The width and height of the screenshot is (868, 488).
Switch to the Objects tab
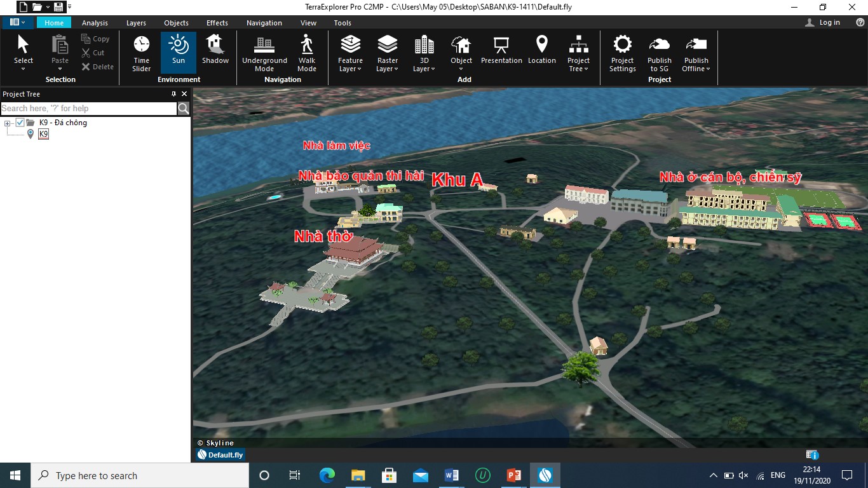pos(176,23)
